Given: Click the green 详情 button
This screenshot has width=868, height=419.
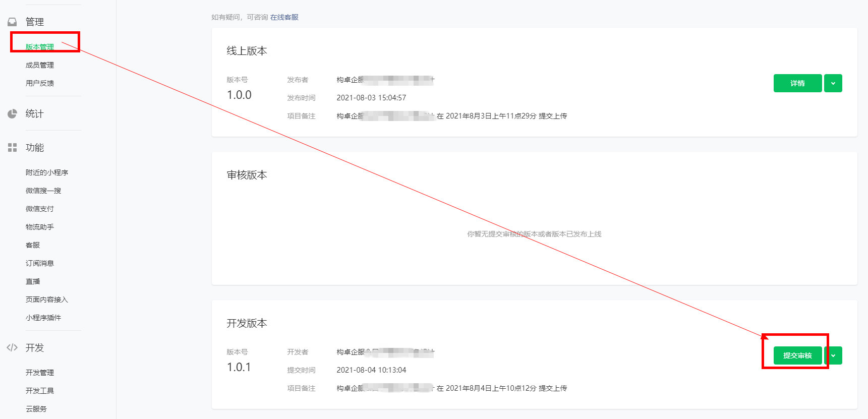Looking at the screenshot, I should 797,83.
